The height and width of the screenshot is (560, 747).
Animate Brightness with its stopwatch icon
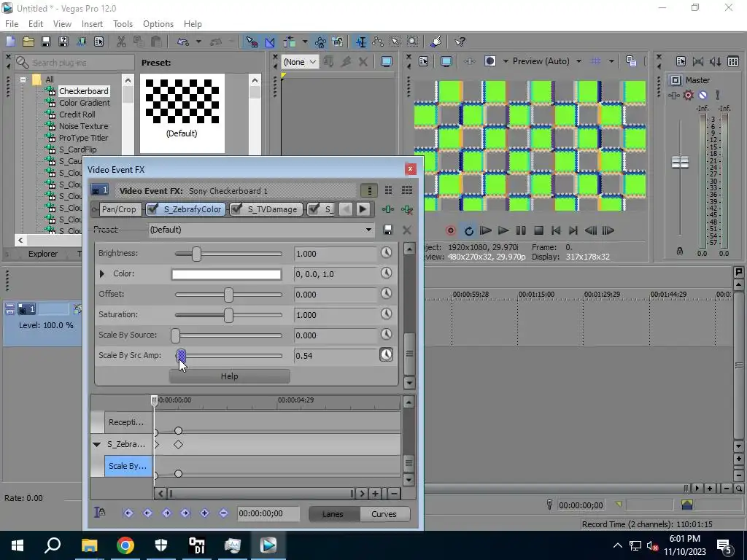coord(386,253)
